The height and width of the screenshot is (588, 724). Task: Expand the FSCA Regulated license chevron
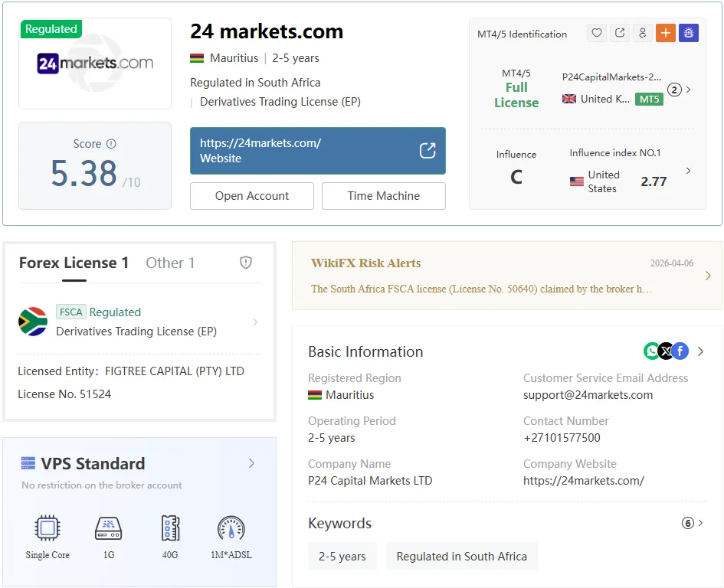(x=255, y=322)
